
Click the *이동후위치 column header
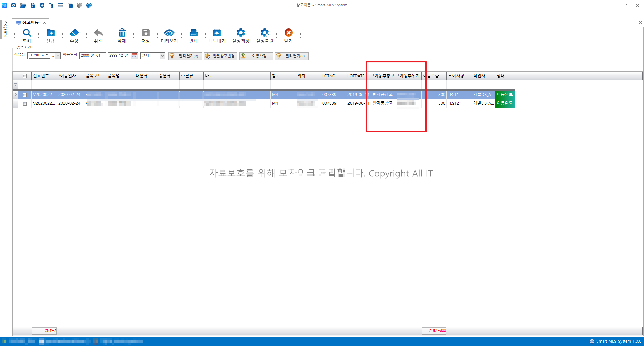[x=409, y=76]
